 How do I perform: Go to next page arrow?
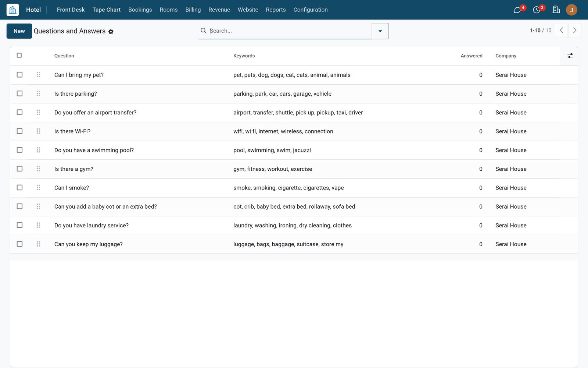coord(575,31)
